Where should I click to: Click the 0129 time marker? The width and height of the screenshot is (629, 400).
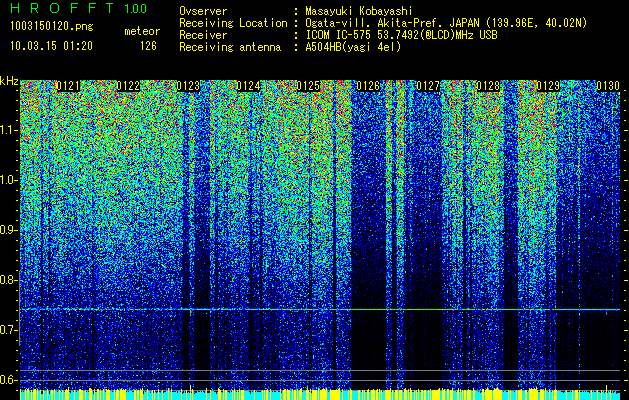point(548,86)
